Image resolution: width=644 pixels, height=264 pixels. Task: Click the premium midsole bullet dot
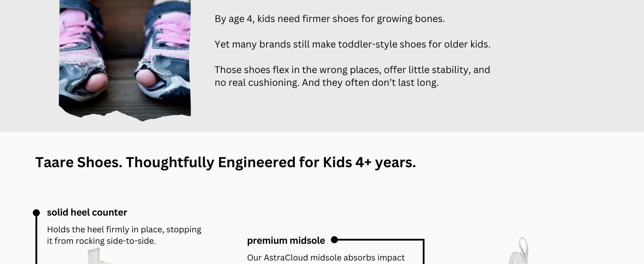[334, 240]
